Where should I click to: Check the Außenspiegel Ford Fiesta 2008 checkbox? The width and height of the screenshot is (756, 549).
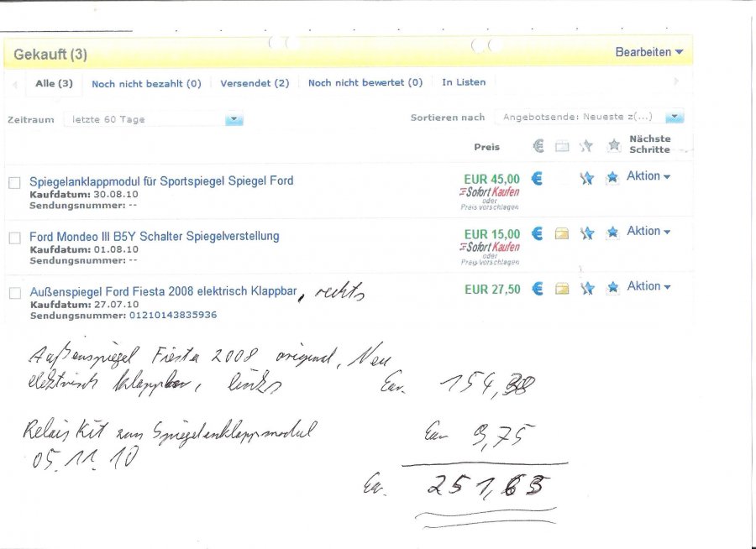pyautogui.click(x=14, y=293)
